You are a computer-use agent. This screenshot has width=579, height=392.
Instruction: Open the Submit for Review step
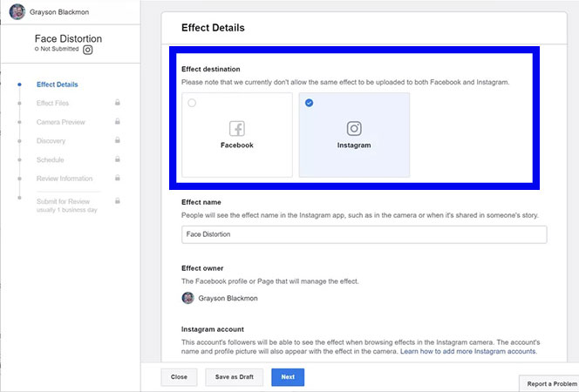pos(63,201)
